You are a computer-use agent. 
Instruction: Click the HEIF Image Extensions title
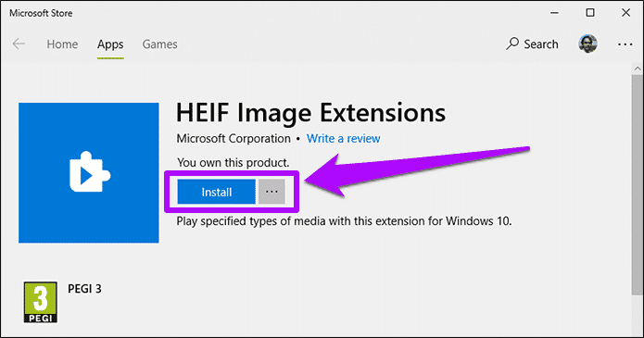tap(311, 113)
